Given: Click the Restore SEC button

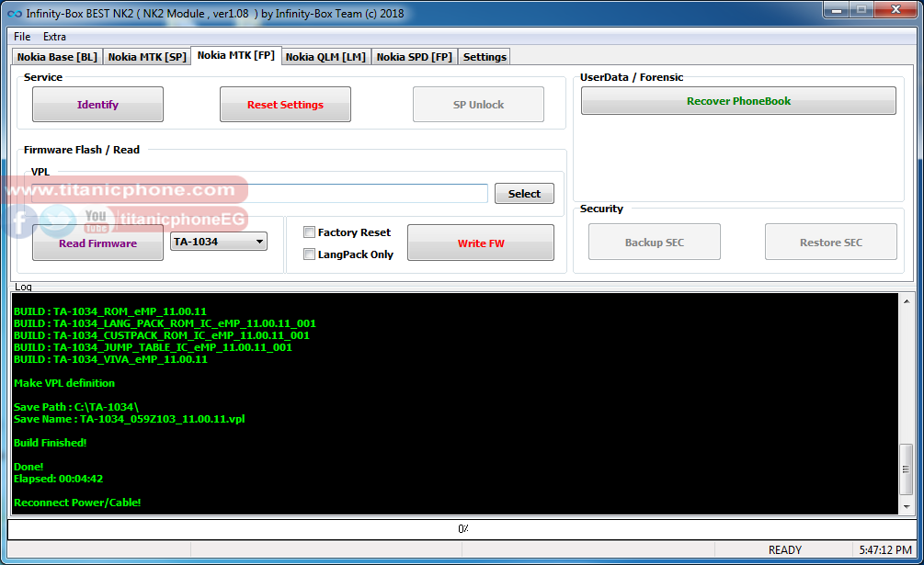Looking at the screenshot, I should (x=831, y=242).
